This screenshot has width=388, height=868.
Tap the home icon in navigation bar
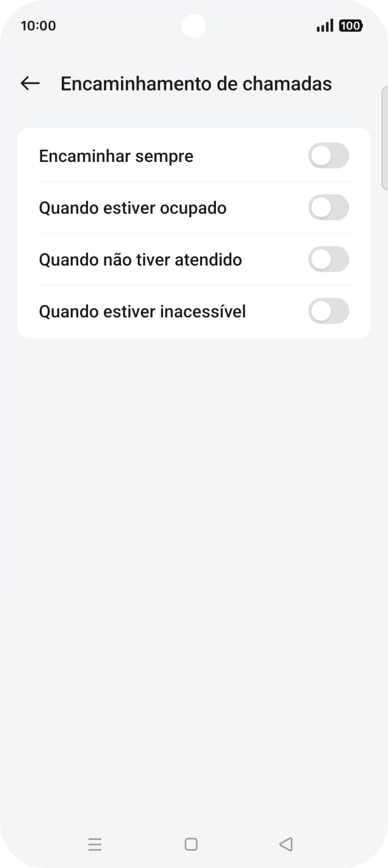tap(190, 844)
